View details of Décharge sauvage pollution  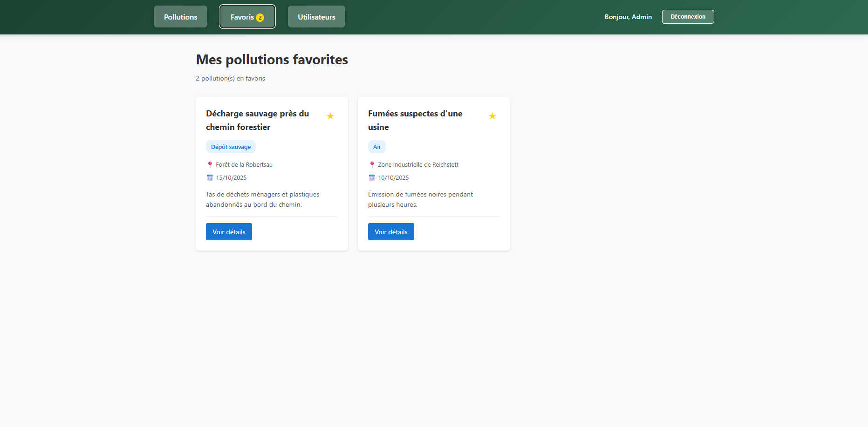pyautogui.click(x=229, y=232)
